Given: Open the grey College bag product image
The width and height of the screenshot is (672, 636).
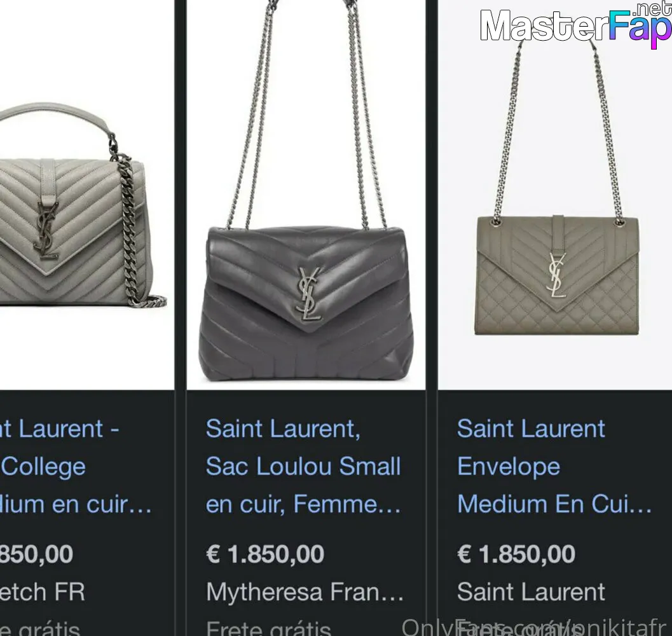Looking at the screenshot, I should [x=87, y=195].
